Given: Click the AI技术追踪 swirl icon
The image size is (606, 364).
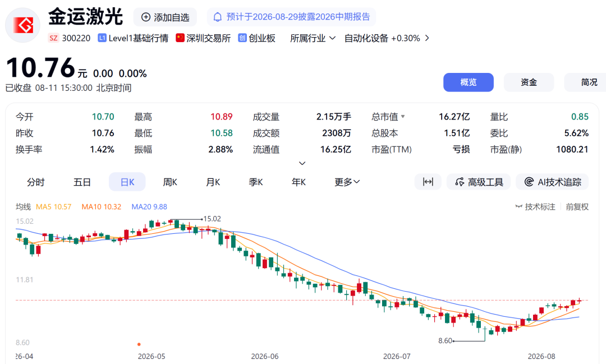Looking at the screenshot, I should pos(529,182).
